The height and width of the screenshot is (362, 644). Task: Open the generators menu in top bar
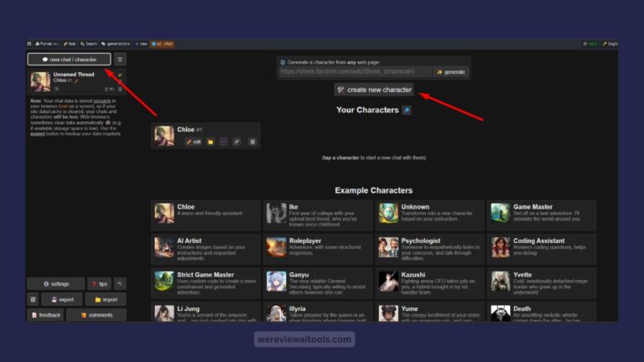116,44
